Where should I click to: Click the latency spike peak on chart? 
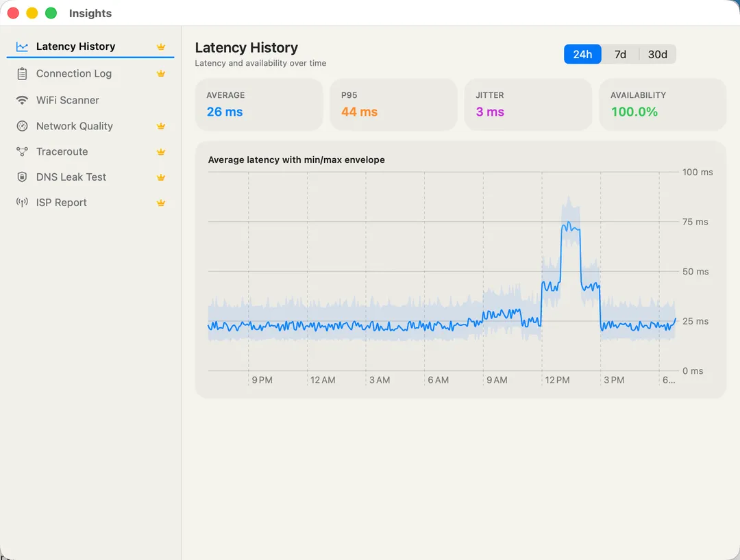pos(569,222)
